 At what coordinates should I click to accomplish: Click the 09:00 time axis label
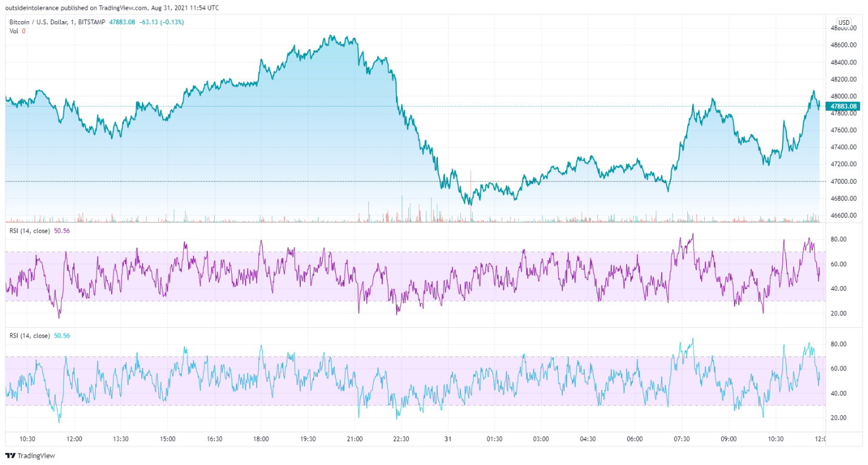click(x=728, y=439)
